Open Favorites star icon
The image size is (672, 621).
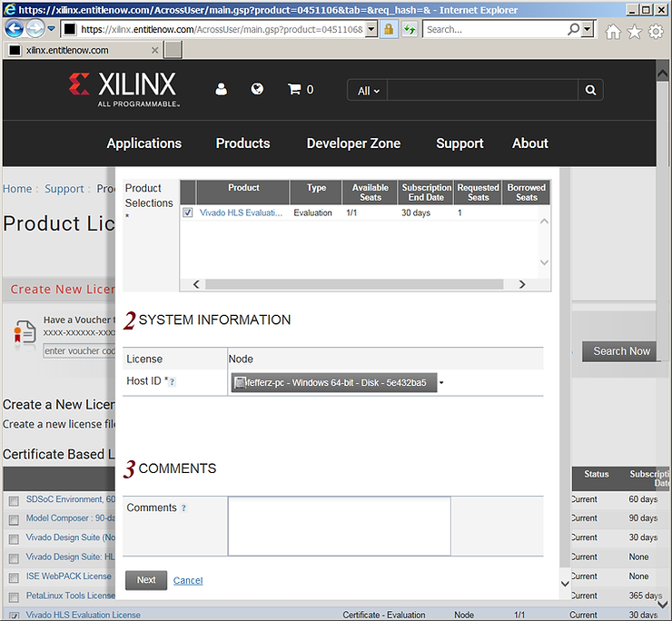(x=634, y=31)
